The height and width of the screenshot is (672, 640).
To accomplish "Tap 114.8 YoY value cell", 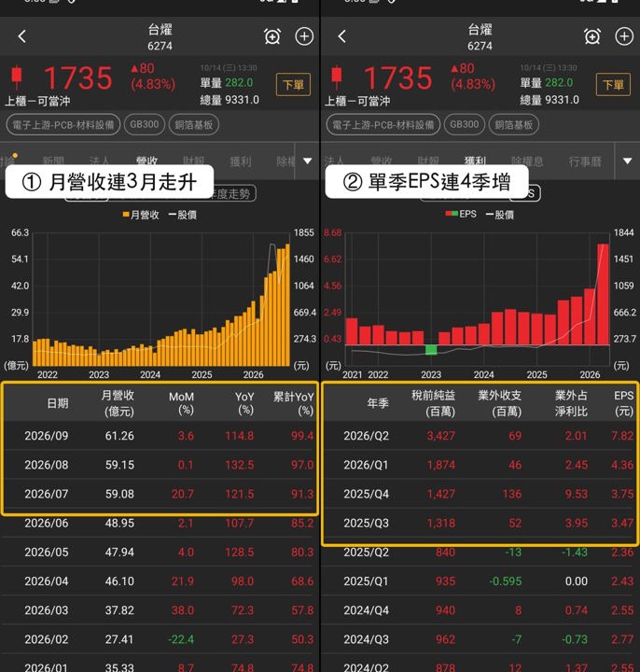I will 240,436.
